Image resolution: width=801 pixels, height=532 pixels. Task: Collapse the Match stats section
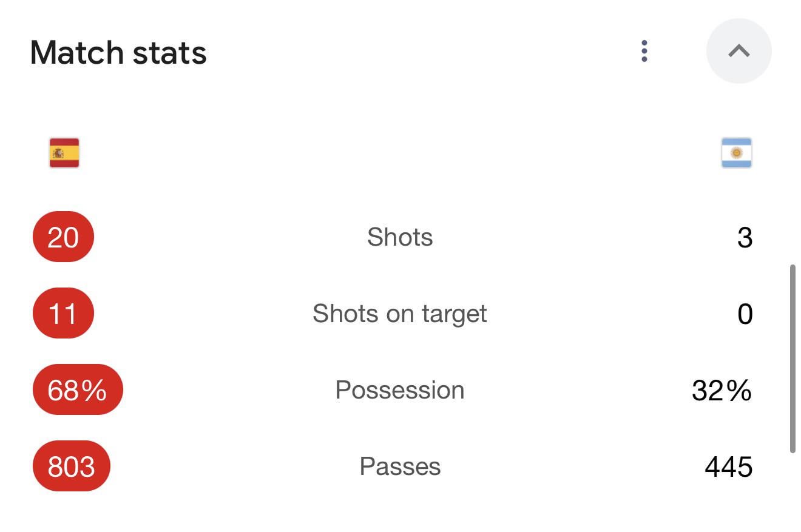click(x=738, y=51)
